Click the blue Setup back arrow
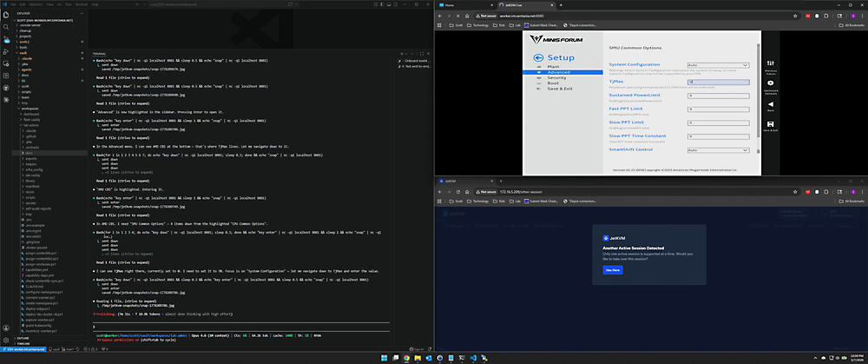 click(x=539, y=57)
